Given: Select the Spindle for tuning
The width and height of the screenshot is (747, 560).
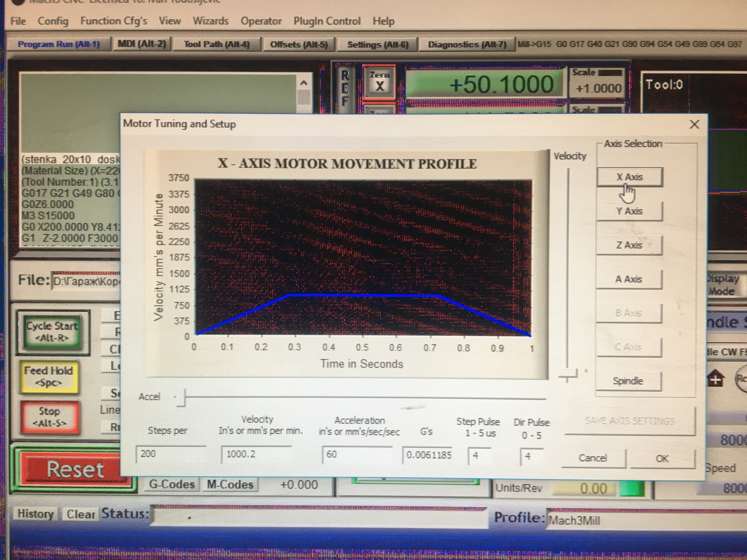Looking at the screenshot, I should pyautogui.click(x=628, y=381).
